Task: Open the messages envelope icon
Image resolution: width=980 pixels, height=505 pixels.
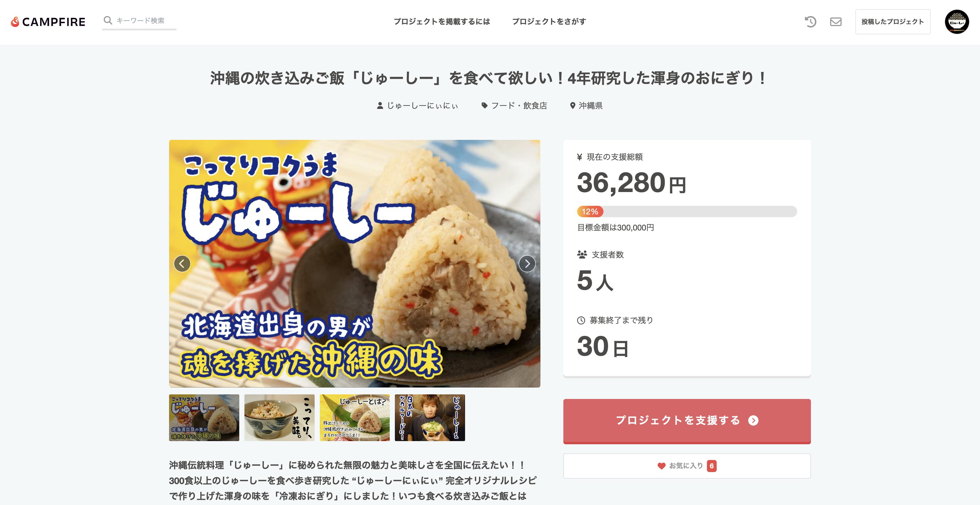Action: [835, 22]
